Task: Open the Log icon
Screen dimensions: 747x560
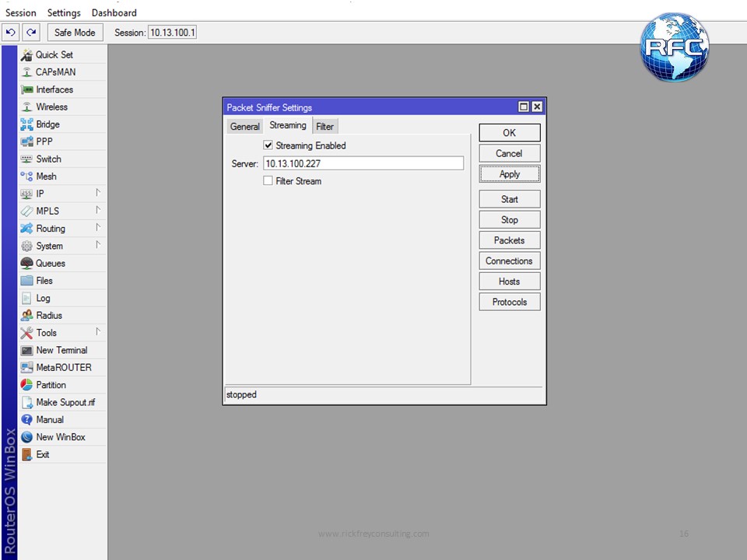Action: (26, 298)
